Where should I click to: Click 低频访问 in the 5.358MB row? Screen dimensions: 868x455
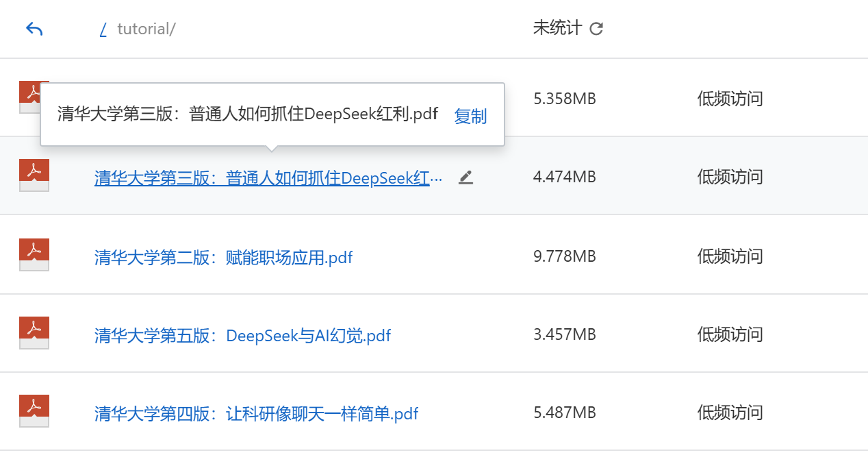click(x=730, y=99)
